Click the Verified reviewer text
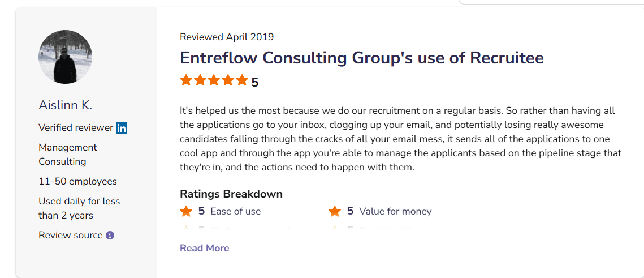644x278 pixels. 76,128
